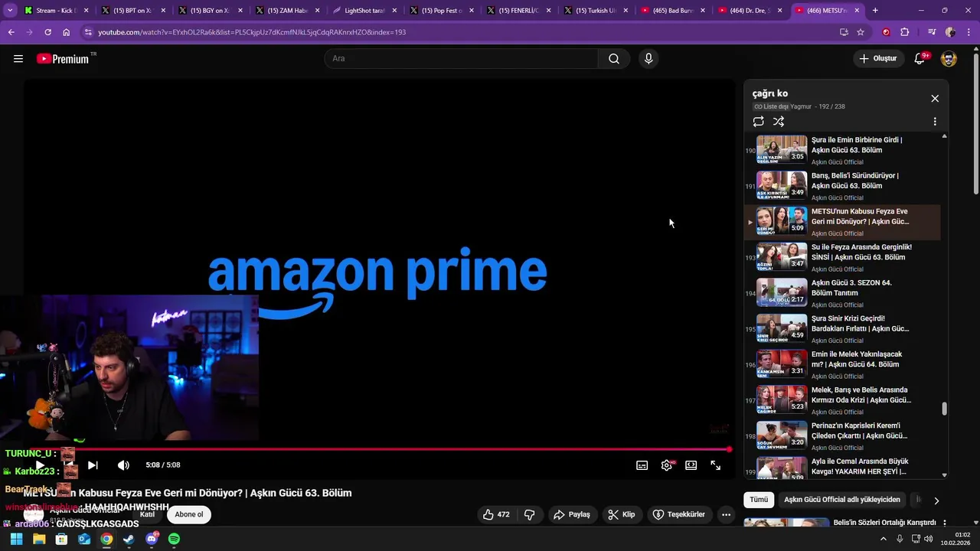Open the YouTube account avatar menu

(x=949, y=59)
